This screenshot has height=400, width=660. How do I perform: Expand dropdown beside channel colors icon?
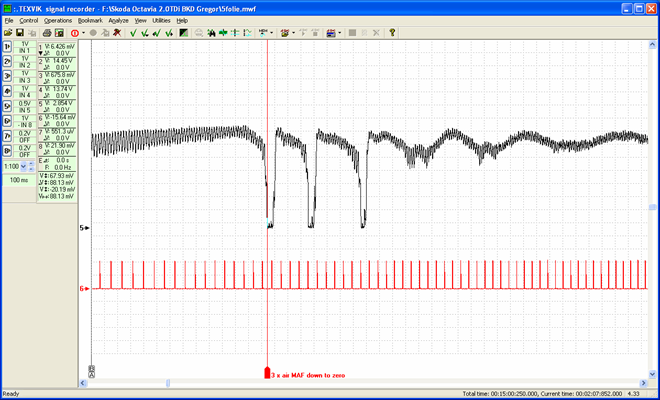click(x=339, y=32)
